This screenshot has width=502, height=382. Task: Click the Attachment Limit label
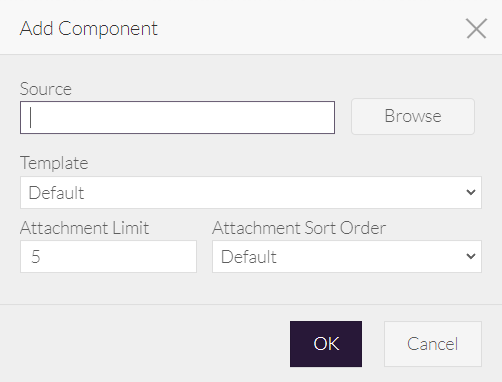coord(84,228)
